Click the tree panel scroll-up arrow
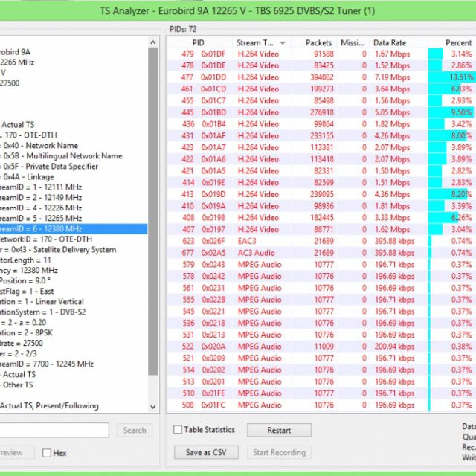The image size is (476, 476). pos(153,42)
